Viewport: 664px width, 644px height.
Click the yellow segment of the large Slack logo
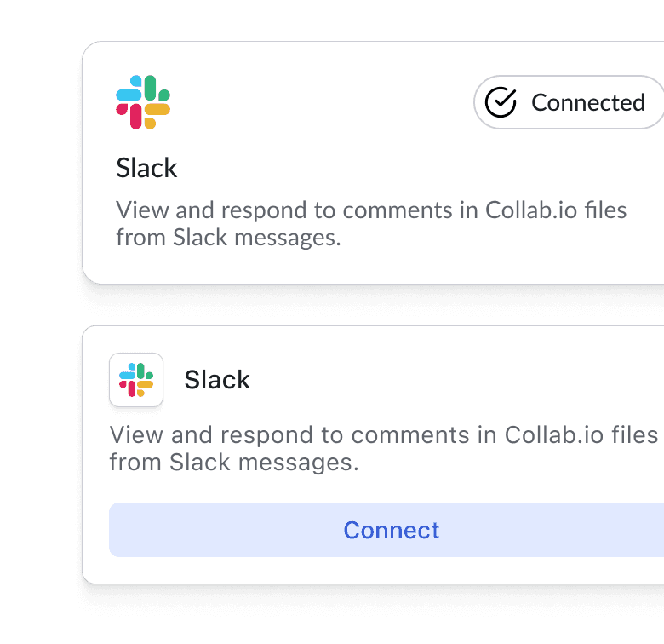pyautogui.click(x=157, y=112)
